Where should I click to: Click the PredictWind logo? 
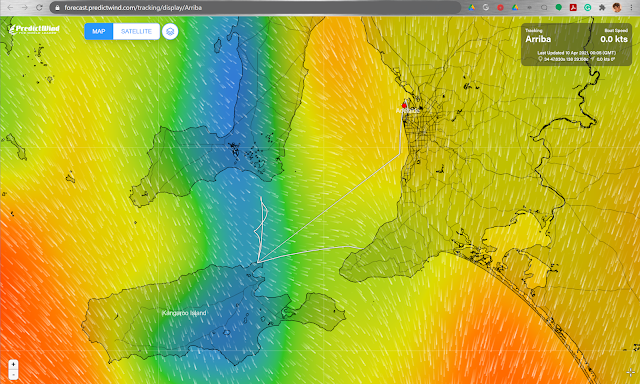34,29
